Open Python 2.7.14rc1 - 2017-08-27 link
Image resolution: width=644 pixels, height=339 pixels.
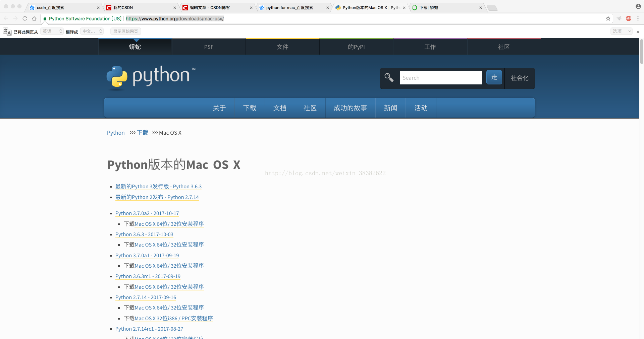pyautogui.click(x=149, y=329)
